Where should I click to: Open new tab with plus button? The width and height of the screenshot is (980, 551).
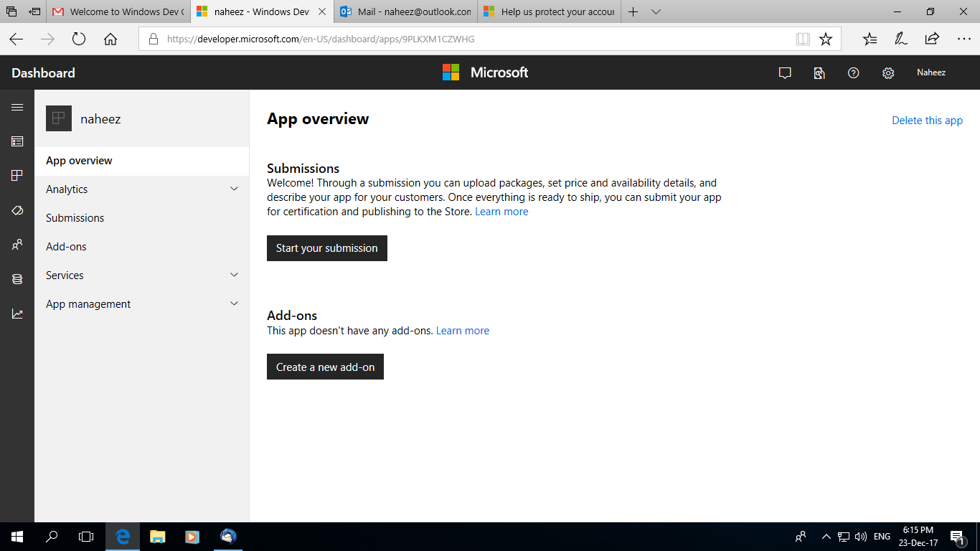pyautogui.click(x=633, y=11)
